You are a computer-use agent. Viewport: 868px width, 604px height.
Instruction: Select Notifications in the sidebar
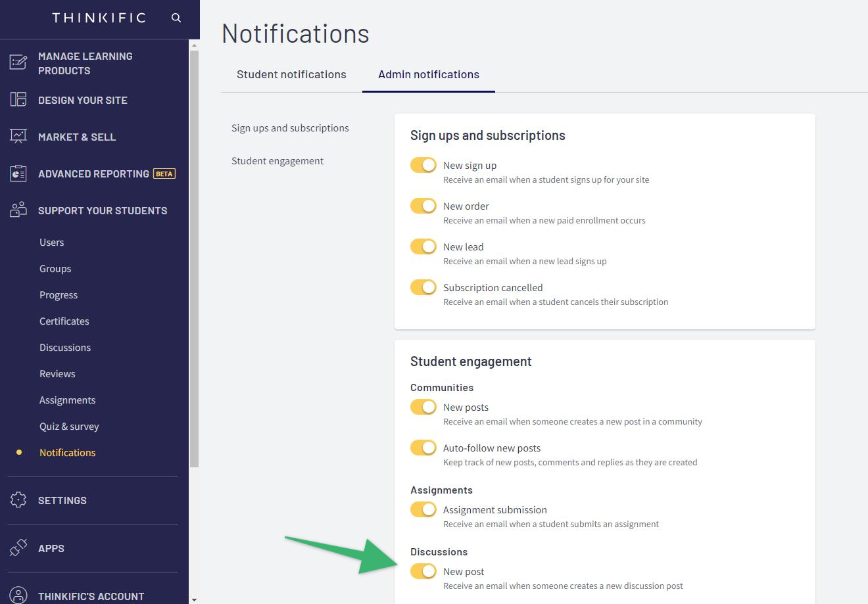tap(68, 453)
